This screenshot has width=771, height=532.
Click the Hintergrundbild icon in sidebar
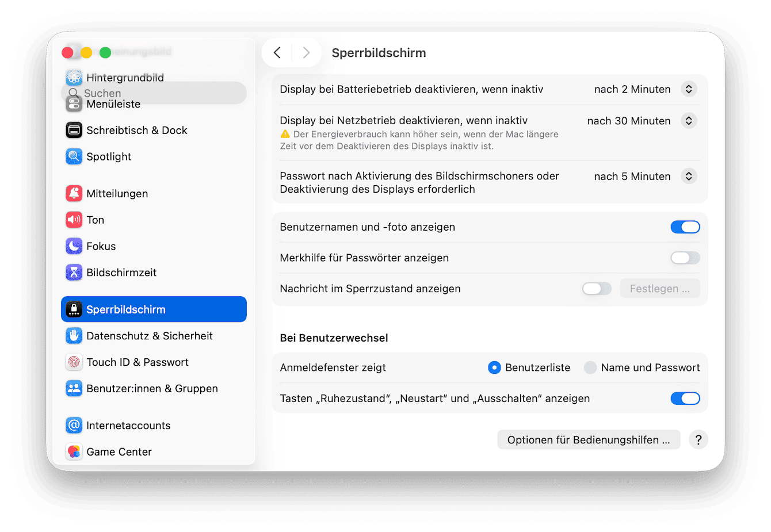point(74,77)
